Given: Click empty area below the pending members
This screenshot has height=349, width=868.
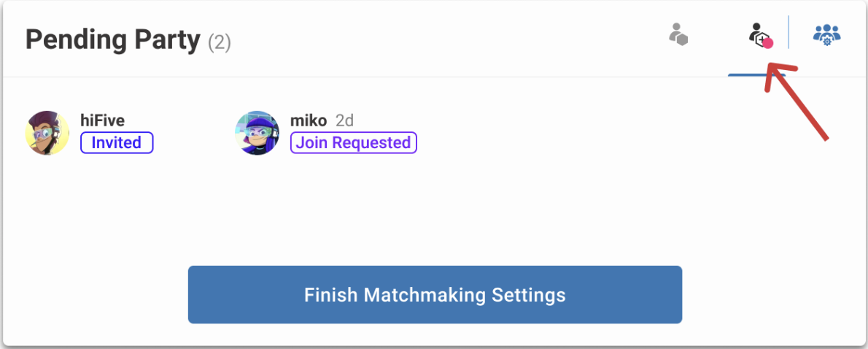Looking at the screenshot, I should (x=435, y=210).
